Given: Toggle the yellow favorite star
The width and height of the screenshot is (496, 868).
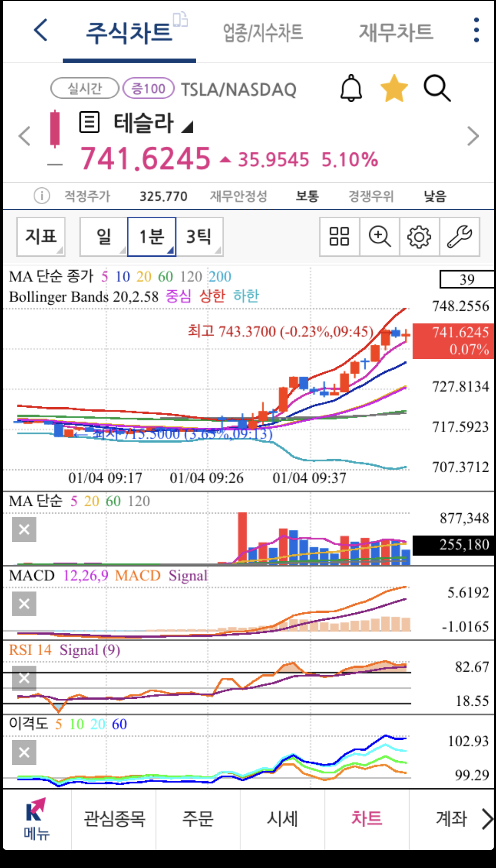Looking at the screenshot, I should pos(394,88).
